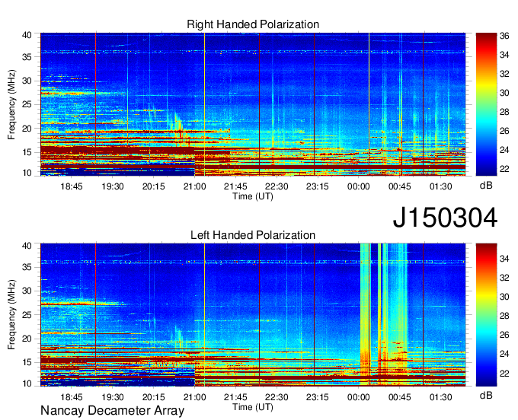The width and height of the screenshot is (518, 420).
Task: Click "00:45" tick on the Right Handed time axis
Action: point(399,186)
